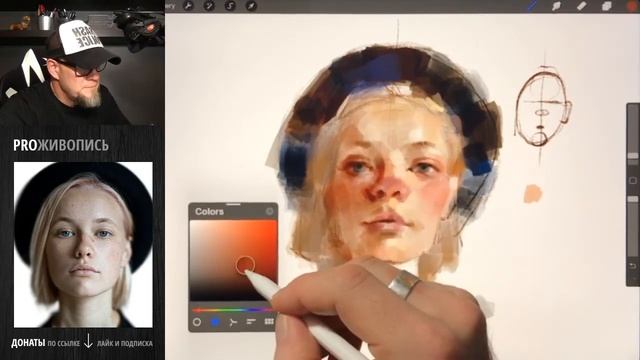The image size is (640, 360).
Task: Click the brush opacity slider handle
Action: [633, 199]
